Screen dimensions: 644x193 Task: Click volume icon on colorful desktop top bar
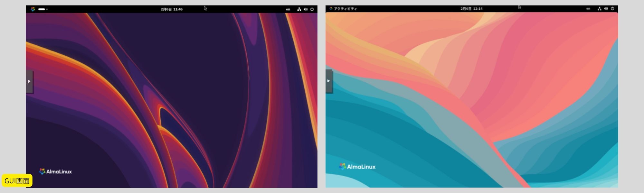(606, 9)
